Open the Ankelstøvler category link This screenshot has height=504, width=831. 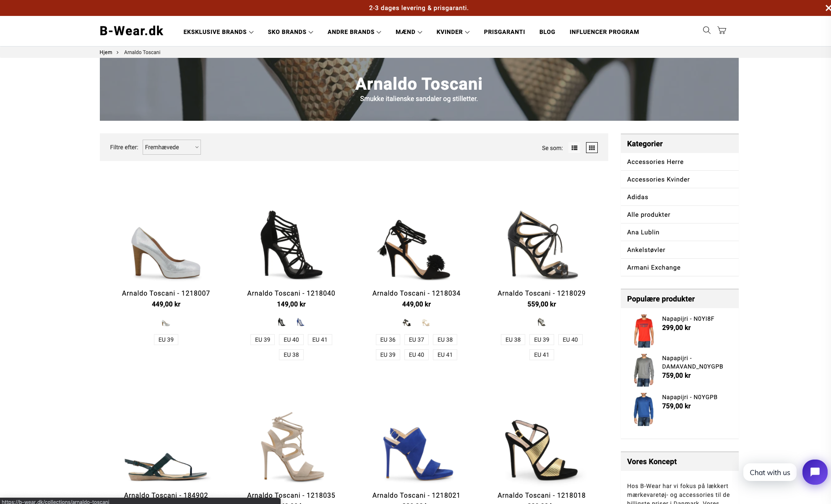pyautogui.click(x=646, y=250)
